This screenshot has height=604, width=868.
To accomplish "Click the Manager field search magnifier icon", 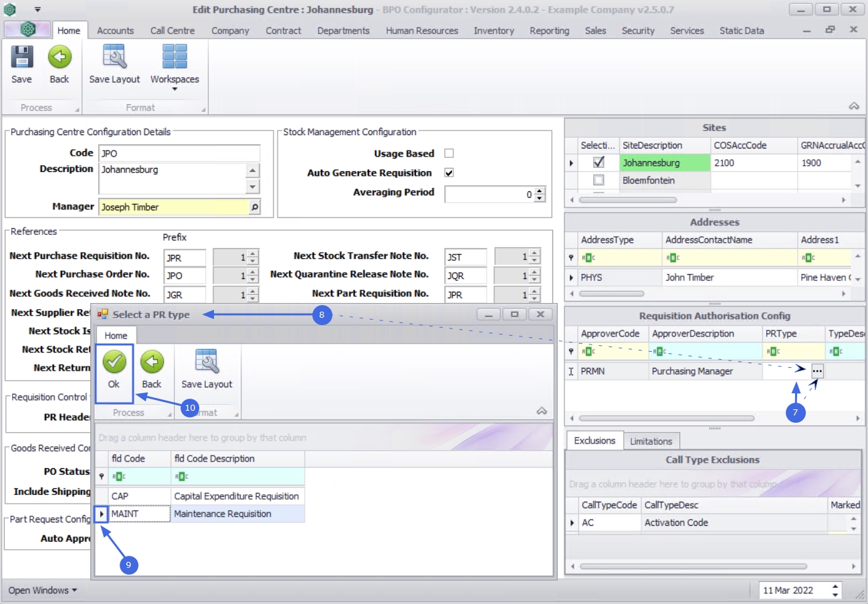I will (x=254, y=207).
